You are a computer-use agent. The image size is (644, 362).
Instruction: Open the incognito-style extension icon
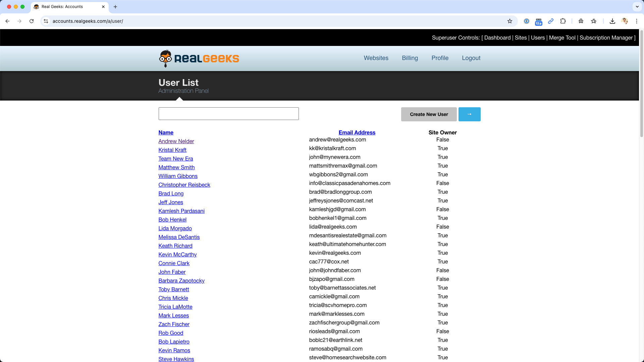pyautogui.click(x=581, y=21)
